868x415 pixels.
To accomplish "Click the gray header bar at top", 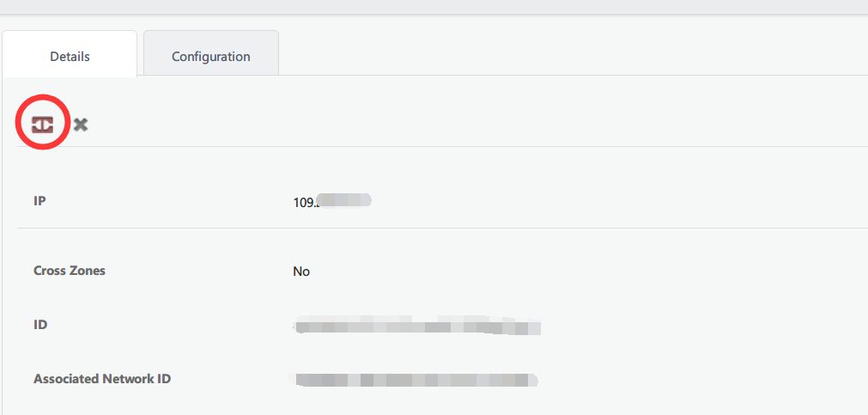I will point(434,7).
